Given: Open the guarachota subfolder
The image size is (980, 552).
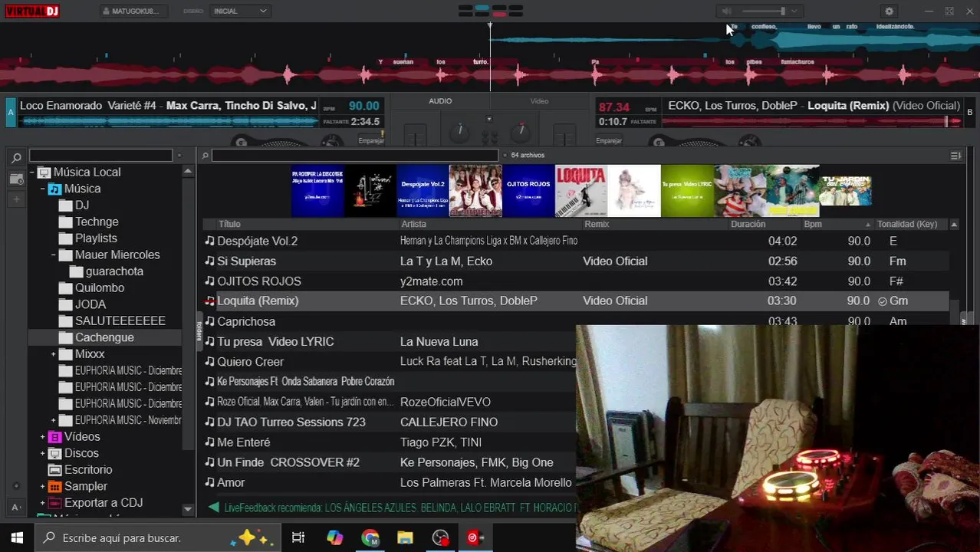Looking at the screenshot, I should (114, 271).
